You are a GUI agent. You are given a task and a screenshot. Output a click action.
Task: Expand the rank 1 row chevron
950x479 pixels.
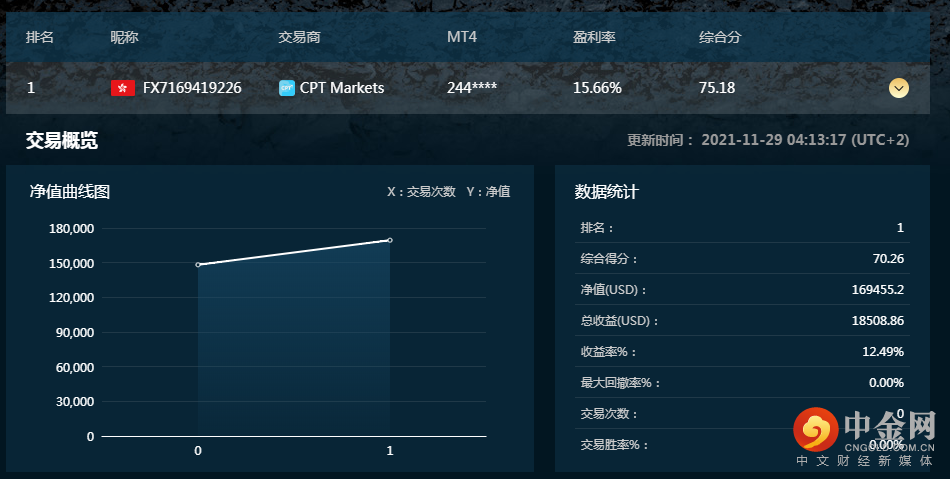click(x=899, y=88)
